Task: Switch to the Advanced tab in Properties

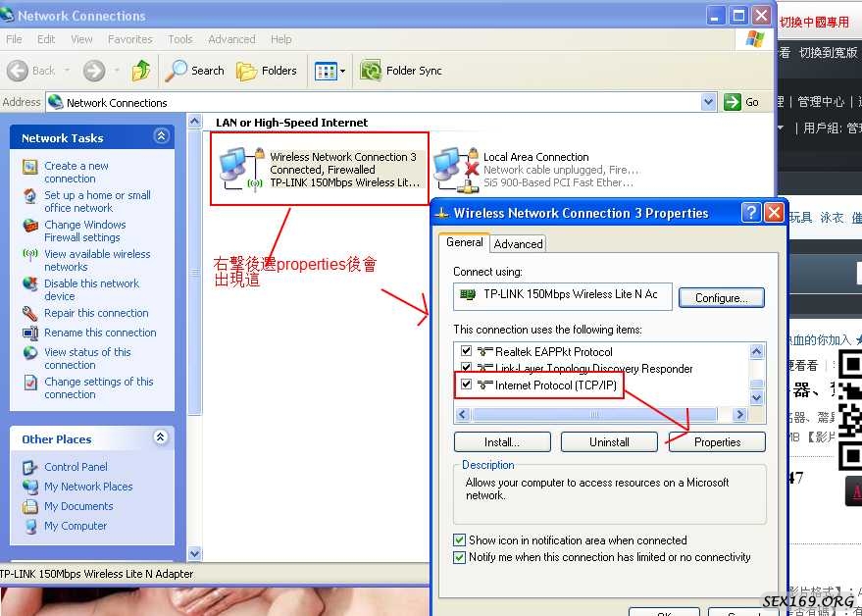Action: pyautogui.click(x=518, y=243)
